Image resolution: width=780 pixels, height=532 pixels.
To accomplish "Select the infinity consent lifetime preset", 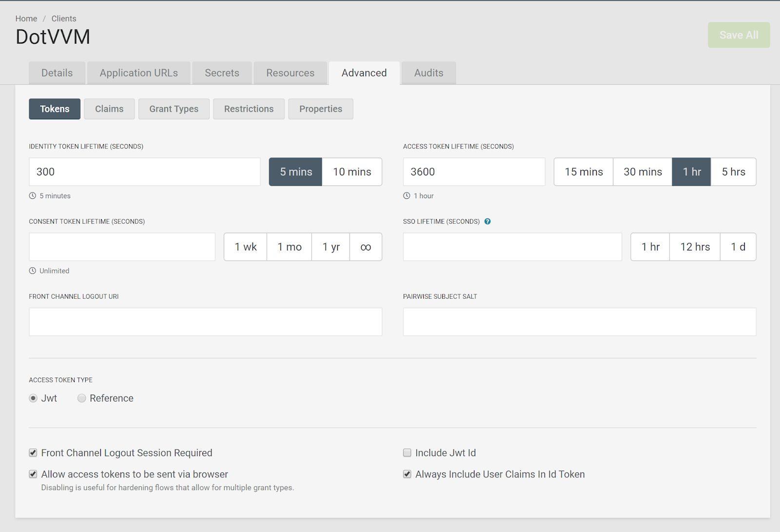I will [366, 247].
